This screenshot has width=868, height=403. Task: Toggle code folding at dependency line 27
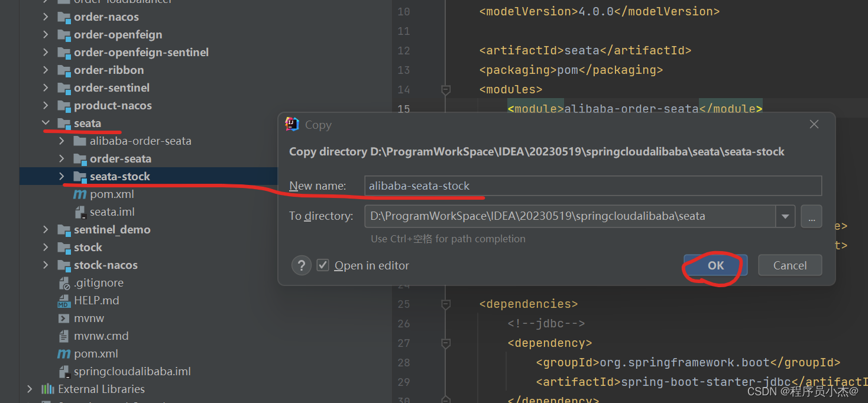[x=446, y=343]
